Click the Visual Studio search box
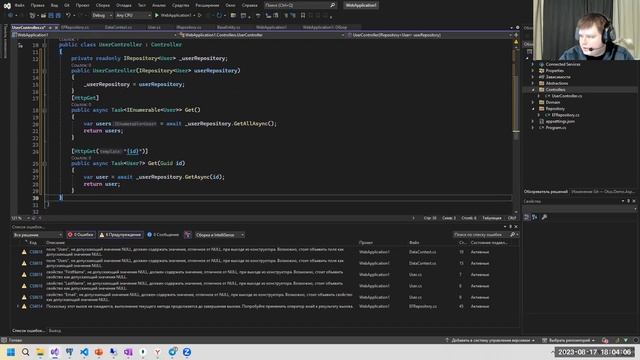This screenshot has width=640, height=360. pyautogui.click(x=300, y=5)
